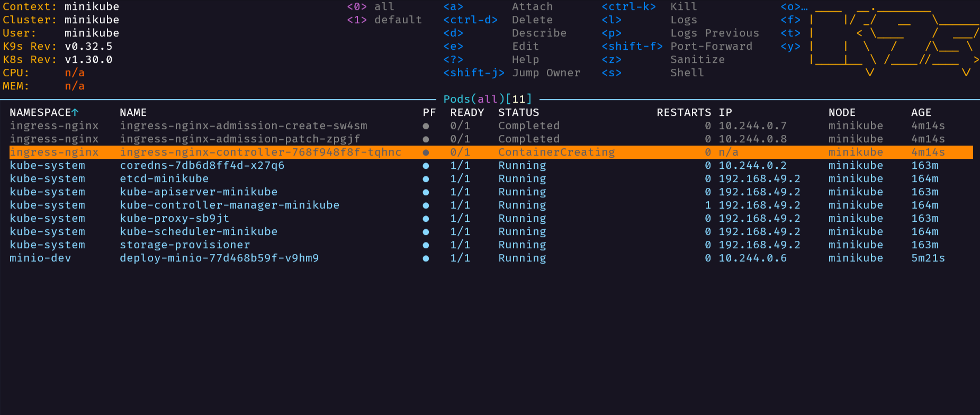Image resolution: width=980 pixels, height=415 pixels.
Task: Select the ingress-nginx-controller-768f948f8f-tqhnc pod row
Action: pos(491,152)
